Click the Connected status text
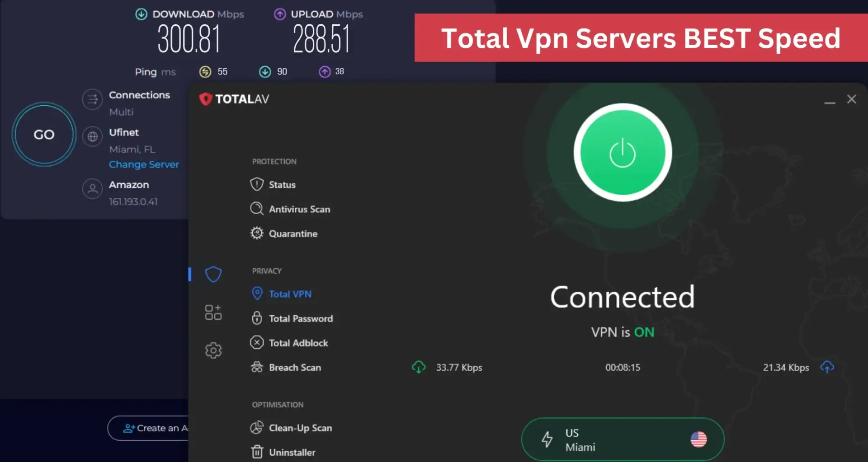Image resolution: width=868 pixels, height=462 pixels. click(622, 297)
